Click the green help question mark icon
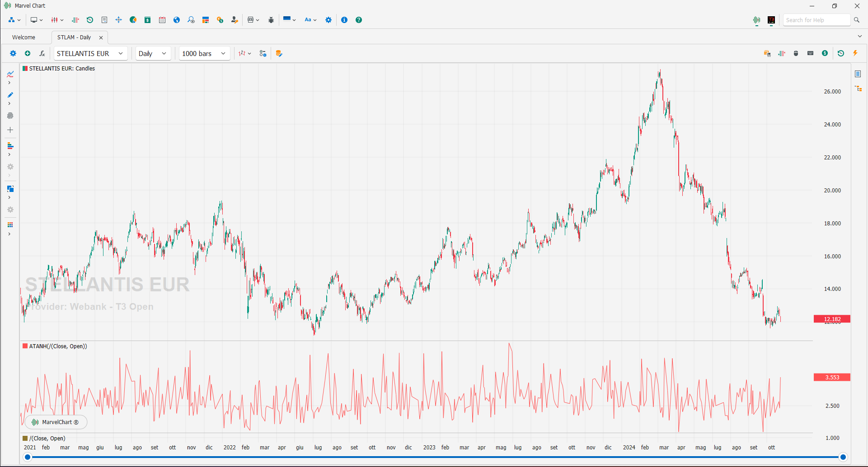The width and height of the screenshot is (868, 467). pos(359,20)
